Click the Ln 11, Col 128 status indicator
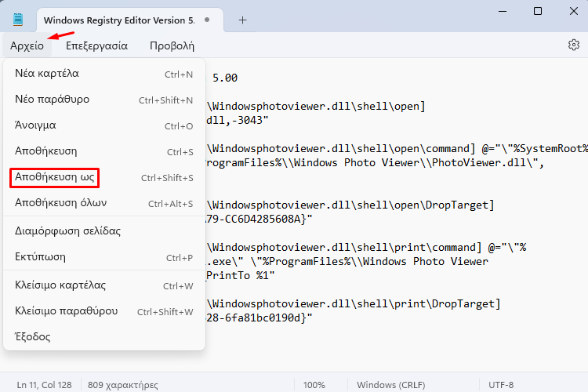 pyautogui.click(x=44, y=385)
